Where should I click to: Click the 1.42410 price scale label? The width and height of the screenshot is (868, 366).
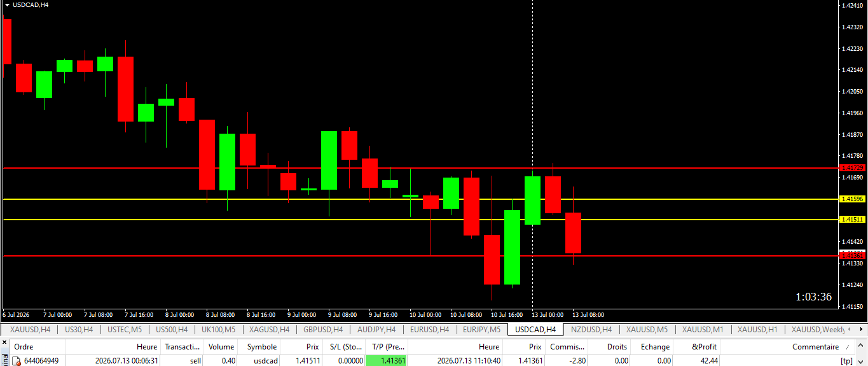[852, 5]
